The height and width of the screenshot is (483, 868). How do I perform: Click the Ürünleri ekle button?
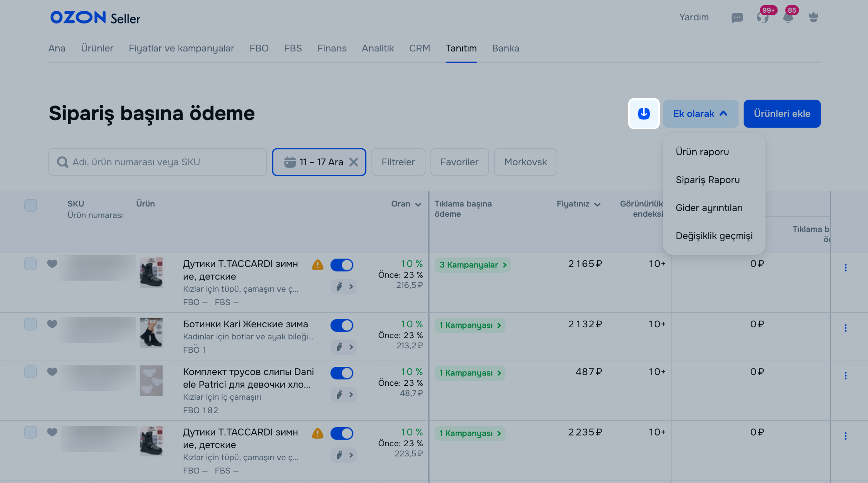point(782,114)
